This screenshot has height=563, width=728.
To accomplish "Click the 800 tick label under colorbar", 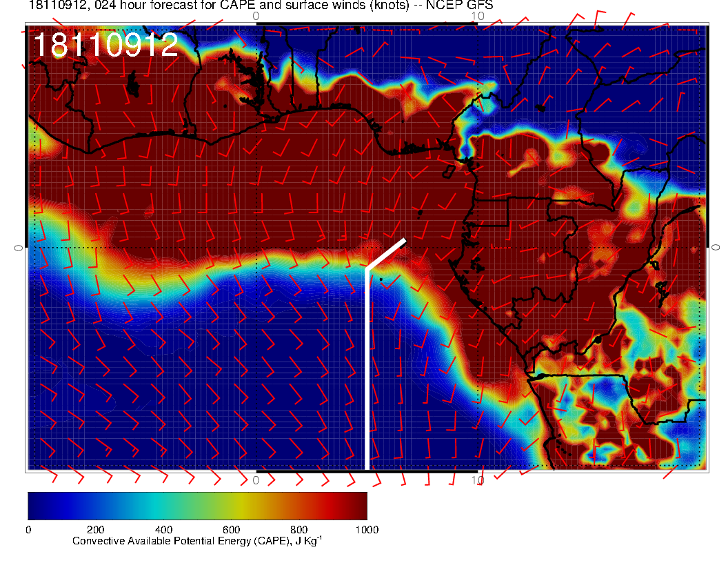I will click(299, 530).
